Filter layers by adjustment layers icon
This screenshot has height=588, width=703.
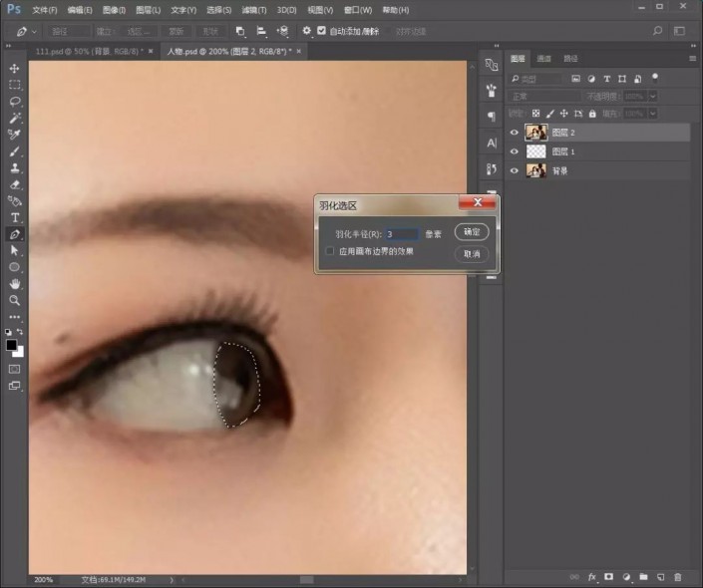tap(591, 79)
